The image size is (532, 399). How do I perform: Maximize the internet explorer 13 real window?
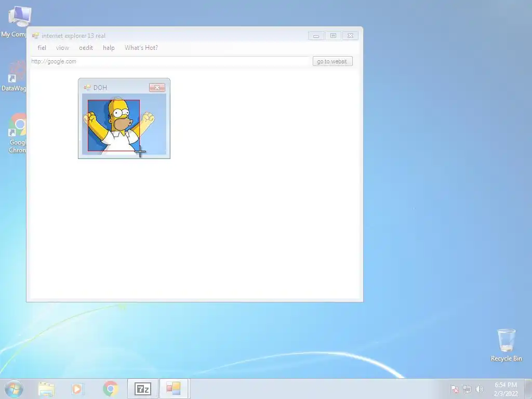(x=333, y=36)
